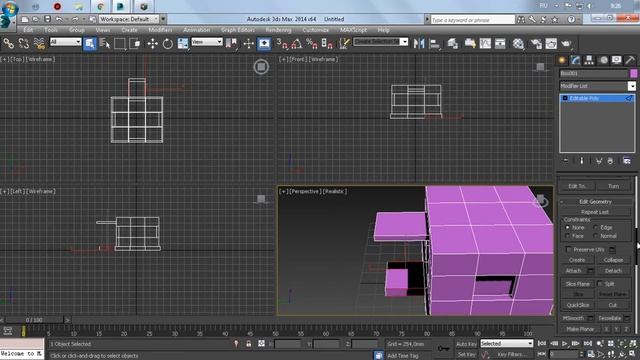640x360 pixels.
Task: Click the Unlink Selection tool
Action: [x=24, y=43]
